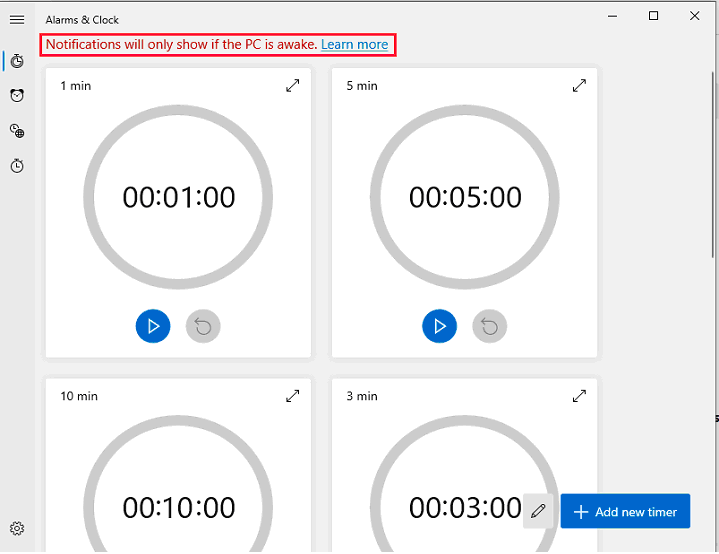This screenshot has height=554, width=719.
Task: Select the 00:01:00 timer display
Action: (x=179, y=197)
